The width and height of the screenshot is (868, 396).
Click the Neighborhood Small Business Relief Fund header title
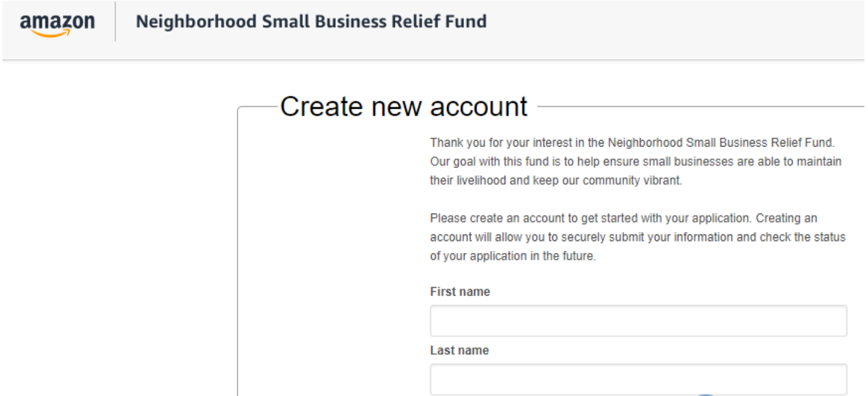click(311, 22)
